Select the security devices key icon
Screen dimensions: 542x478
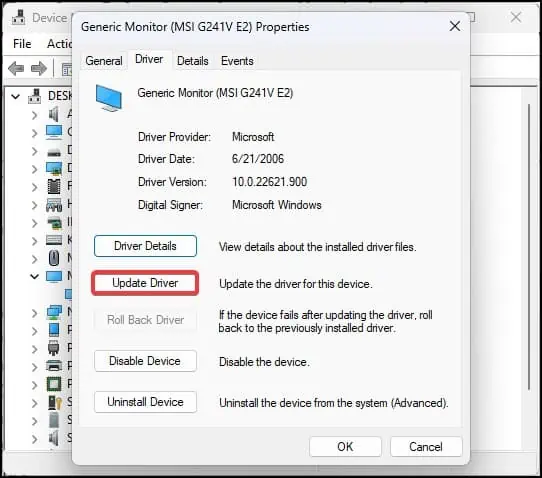click(55, 402)
